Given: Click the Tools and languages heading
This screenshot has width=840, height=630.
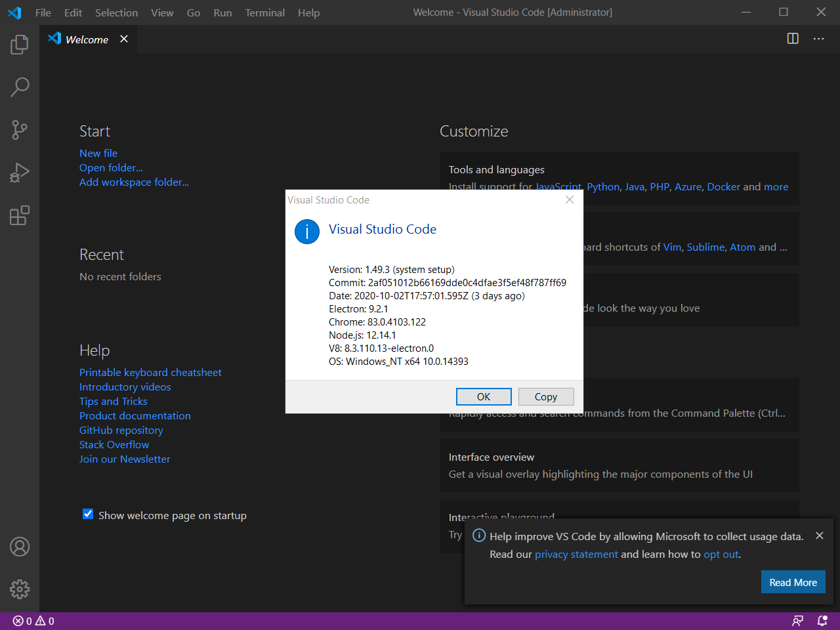Looking at the screenshot, I should (496, 169).
